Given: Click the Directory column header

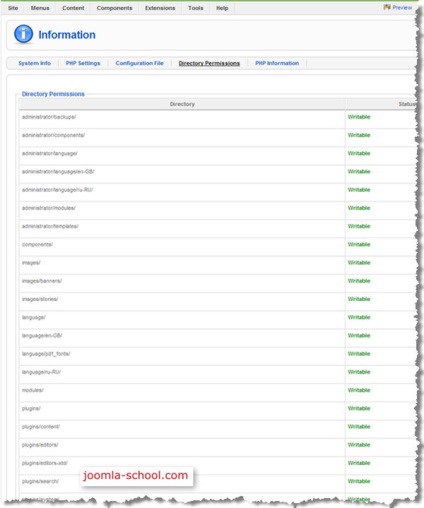Looking at the screenshot, I should [182, 104].
